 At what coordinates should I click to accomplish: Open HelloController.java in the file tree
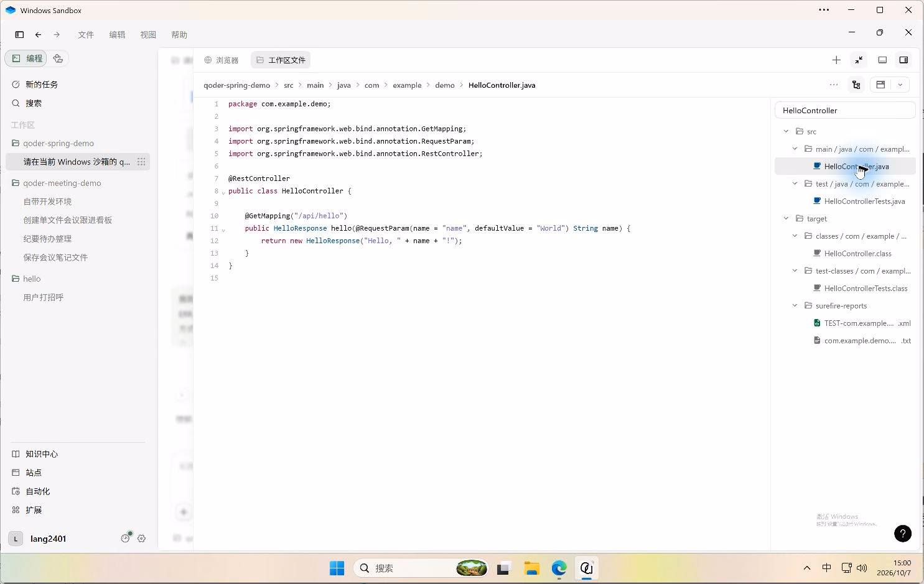click(845, 167)
